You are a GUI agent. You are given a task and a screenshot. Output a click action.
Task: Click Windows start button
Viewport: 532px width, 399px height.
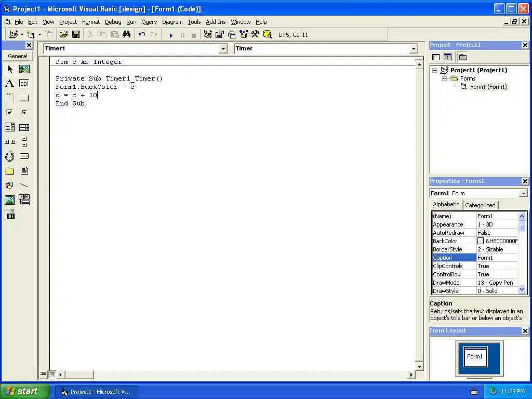click(24, 391)
